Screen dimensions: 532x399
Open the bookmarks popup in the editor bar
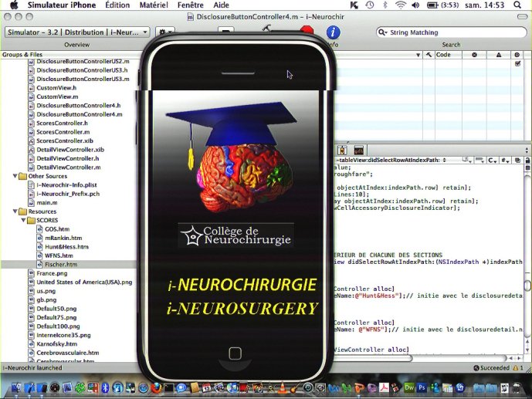coord(467,160)
